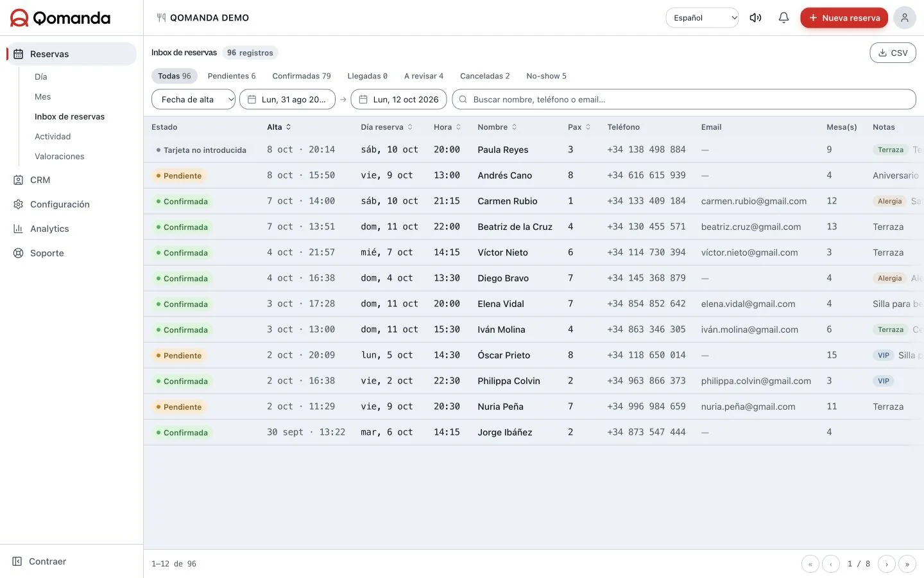Image resolution: width=924 pixels, height=578 pixels.
Task: Open the Fecha de alta dropdown
Action: point(193,100)
